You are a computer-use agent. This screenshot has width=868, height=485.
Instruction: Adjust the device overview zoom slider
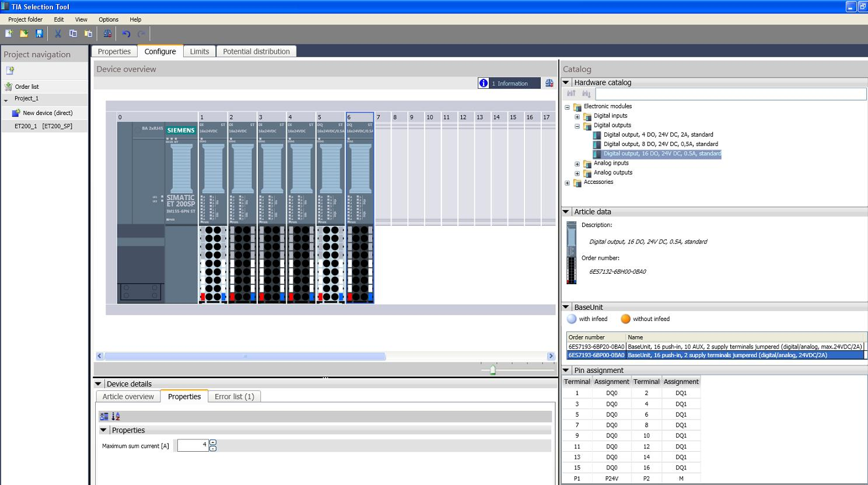(x=493, y=370)
